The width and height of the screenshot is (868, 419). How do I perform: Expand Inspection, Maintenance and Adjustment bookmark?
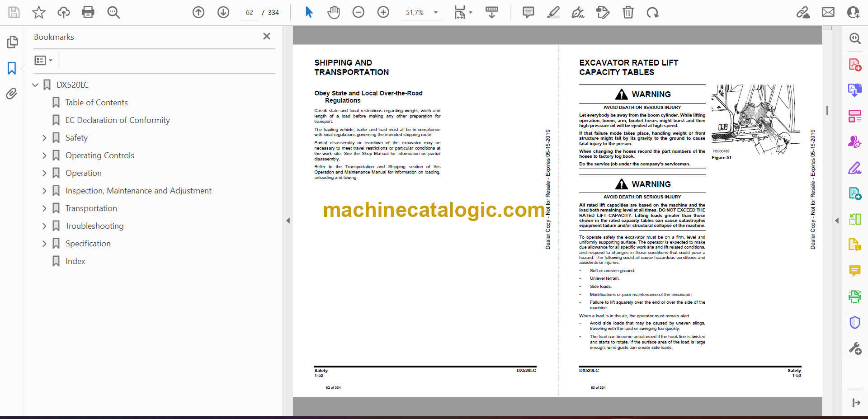point(44,191)
